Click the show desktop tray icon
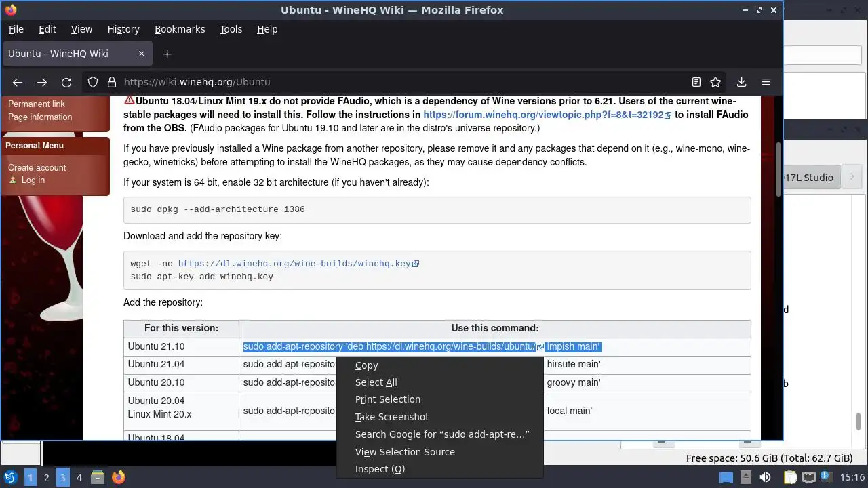Viewport: 868px width, 488px height. 726,478
